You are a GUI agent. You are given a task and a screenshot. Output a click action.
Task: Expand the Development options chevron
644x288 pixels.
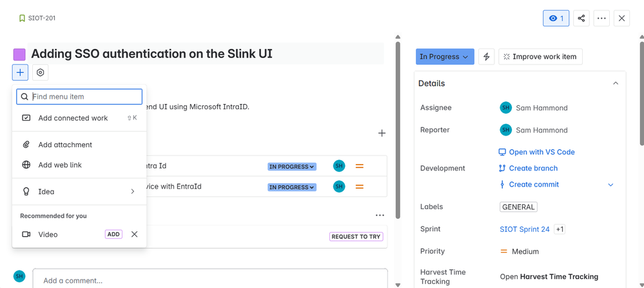(610, 185)
